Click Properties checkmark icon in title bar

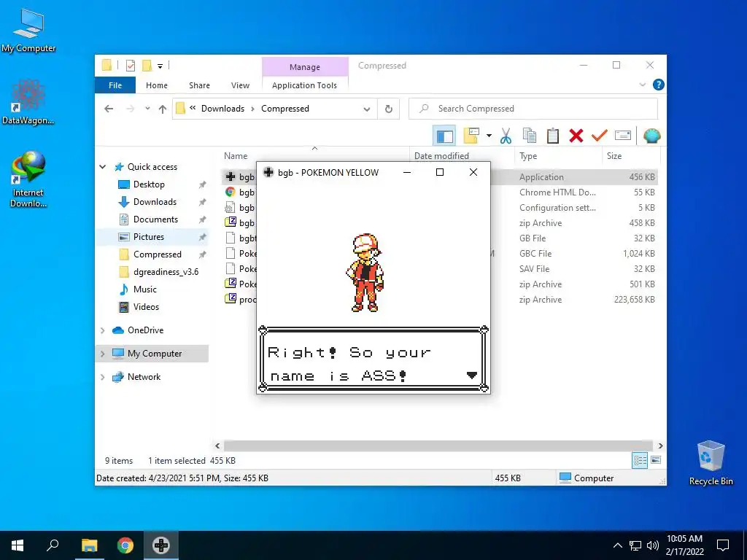click(x=131, y=66)
